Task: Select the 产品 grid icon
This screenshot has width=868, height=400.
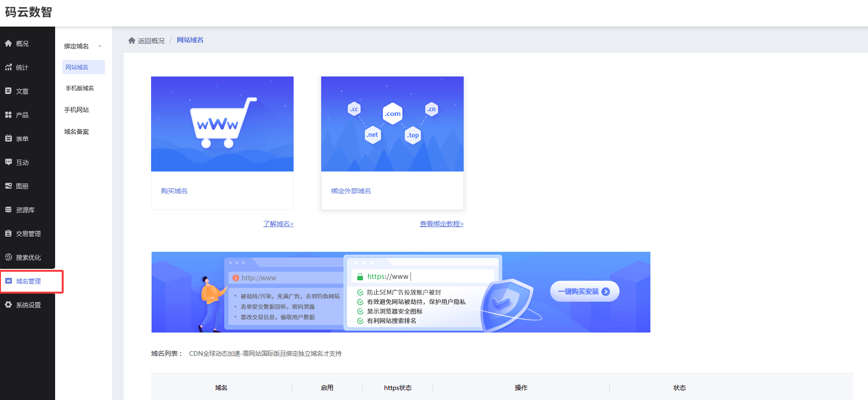Action: [9, 114]
